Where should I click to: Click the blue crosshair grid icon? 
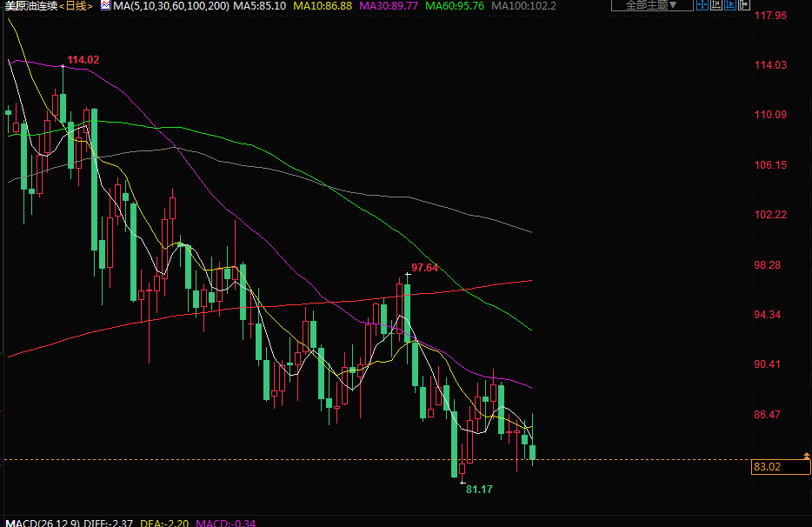(x=702, y=5)
